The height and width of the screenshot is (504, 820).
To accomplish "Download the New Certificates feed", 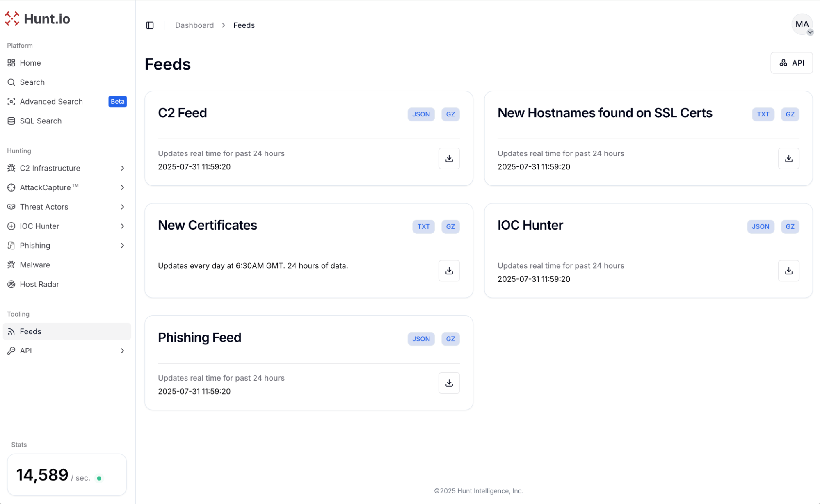I will pyautogui.click(x=449, y=271).
